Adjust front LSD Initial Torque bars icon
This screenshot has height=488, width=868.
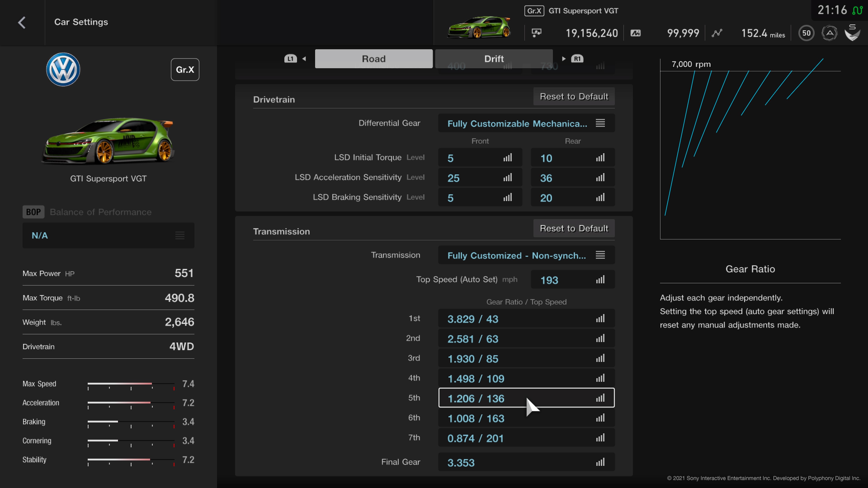(x=507, y=158)
